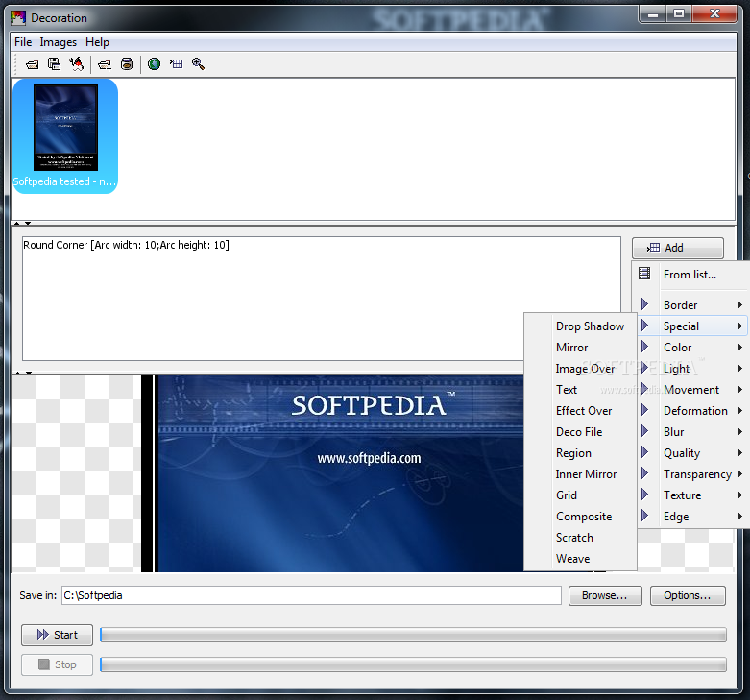This screenshot has width=750, height=700.
Task: Select Drop Shadow effect
Action: (581, 326)
